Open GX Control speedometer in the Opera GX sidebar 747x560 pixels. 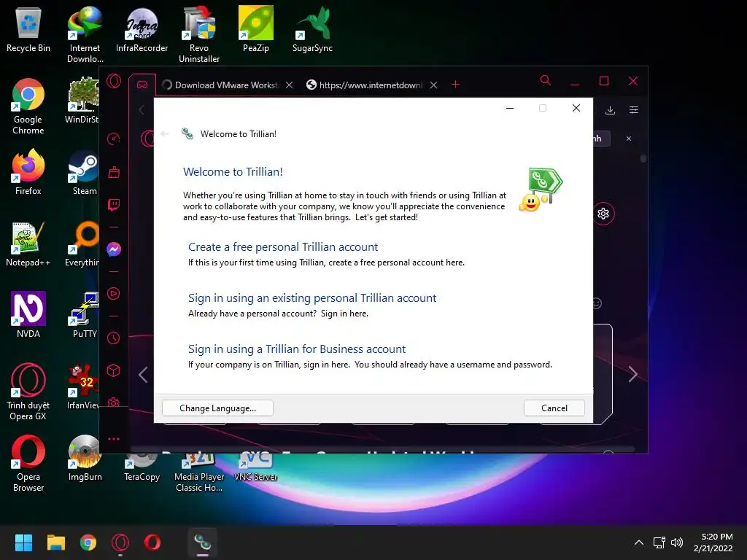114,139
